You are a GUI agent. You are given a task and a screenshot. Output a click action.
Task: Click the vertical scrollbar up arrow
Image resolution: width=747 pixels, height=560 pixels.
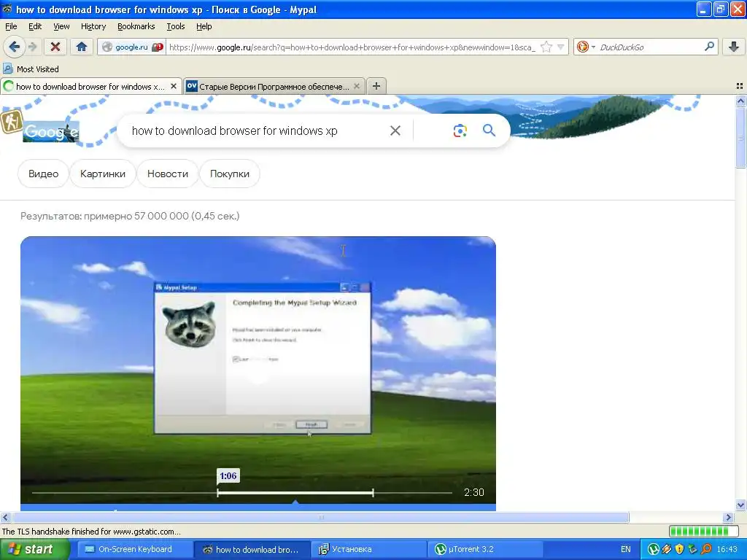740,101
